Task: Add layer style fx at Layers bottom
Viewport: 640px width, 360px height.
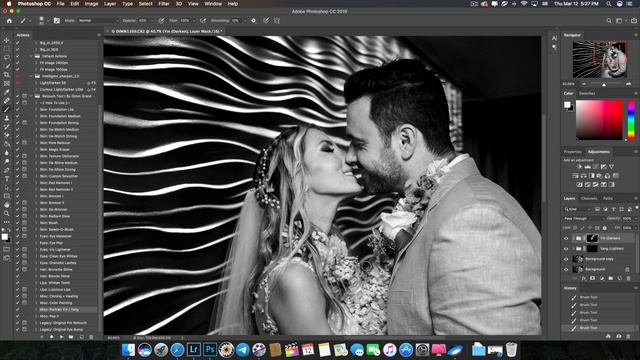Action: point(584,278)
